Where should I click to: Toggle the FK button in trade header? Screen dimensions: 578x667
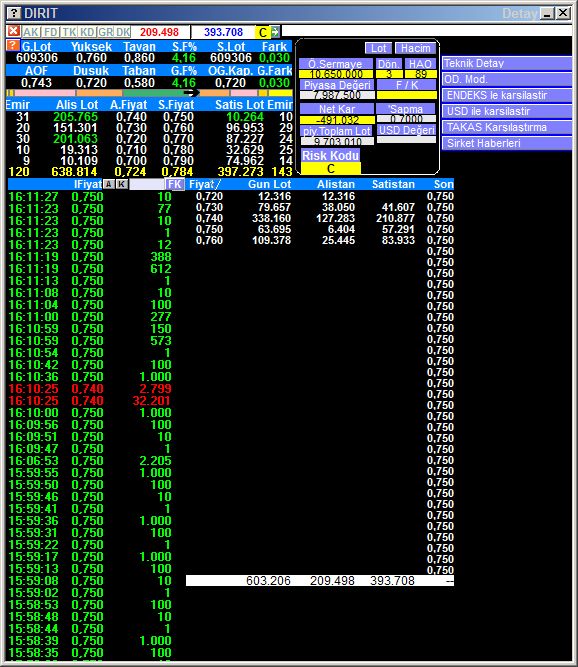(175, 184)
